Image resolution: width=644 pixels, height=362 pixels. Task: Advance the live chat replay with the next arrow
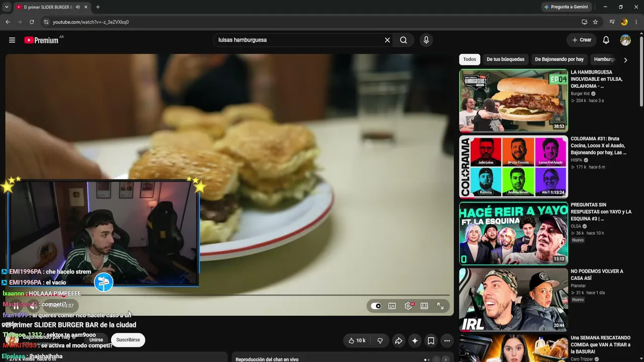point(445,359)
